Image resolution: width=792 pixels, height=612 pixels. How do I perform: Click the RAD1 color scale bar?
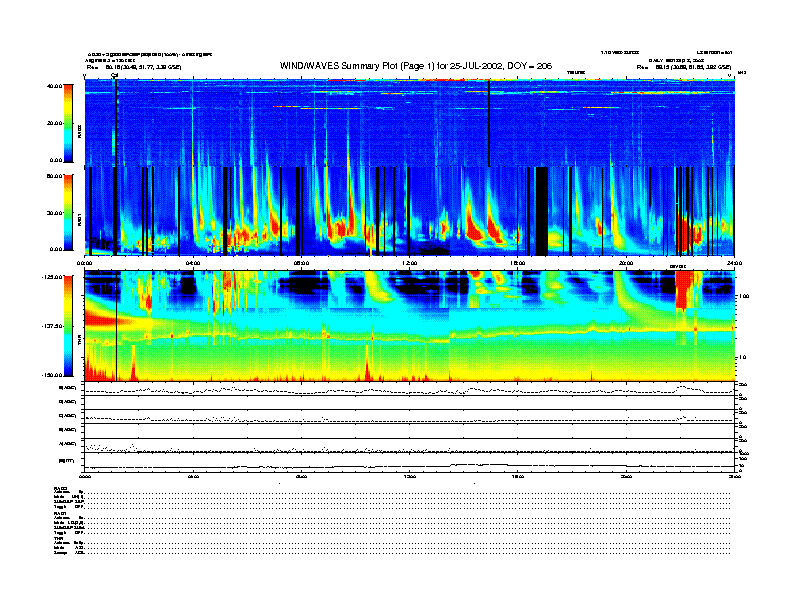68,213
